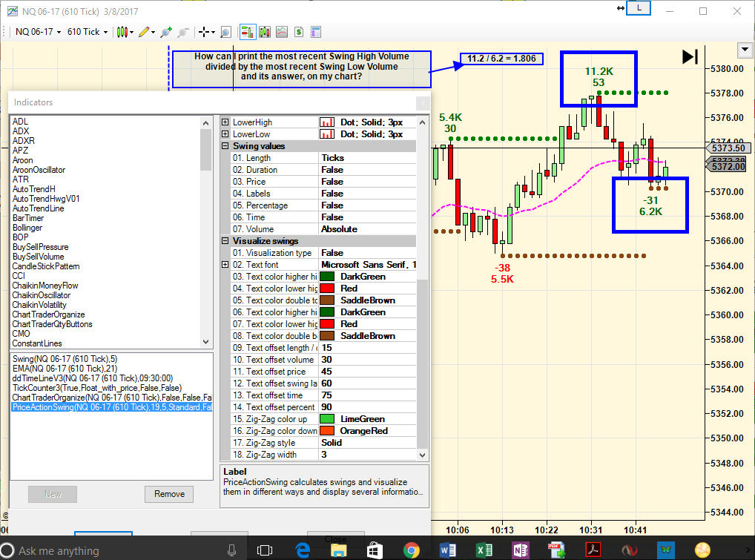Click the properties table toolbar icon
This screenshot has width=755, height=560.
pos(316,32)
